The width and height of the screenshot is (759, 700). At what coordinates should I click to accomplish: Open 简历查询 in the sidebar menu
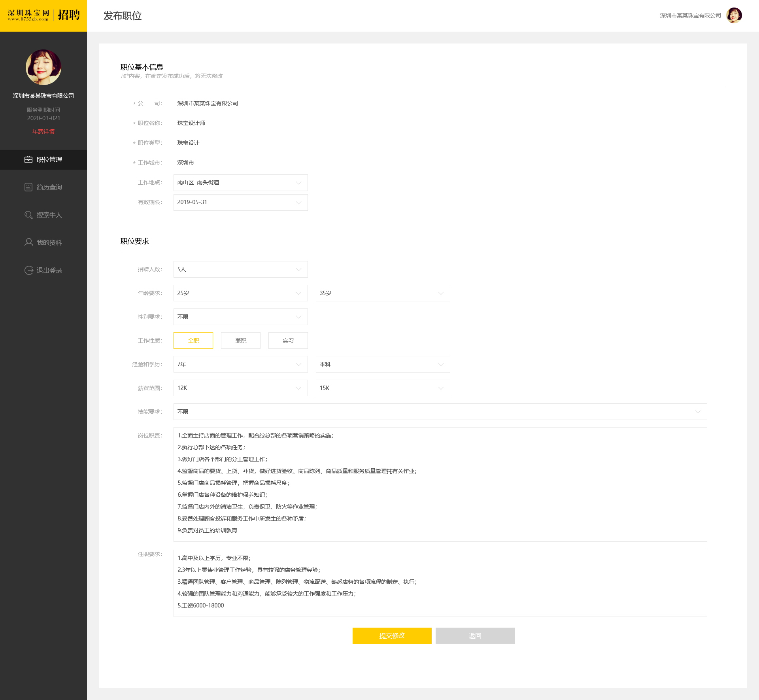(49, 187)
